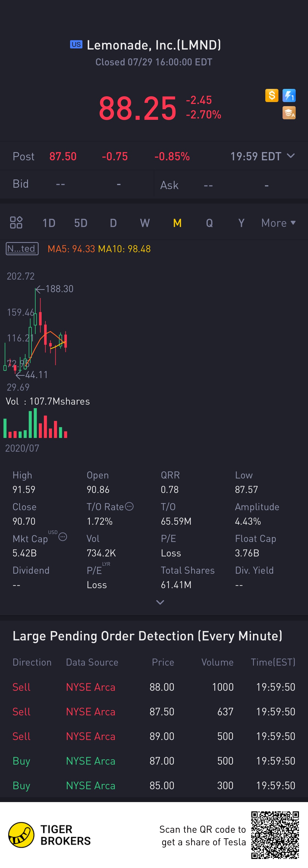Tap the orange stacked layers icon
The height and width of the screenshot is (868, 308).
tap(289, 113)
